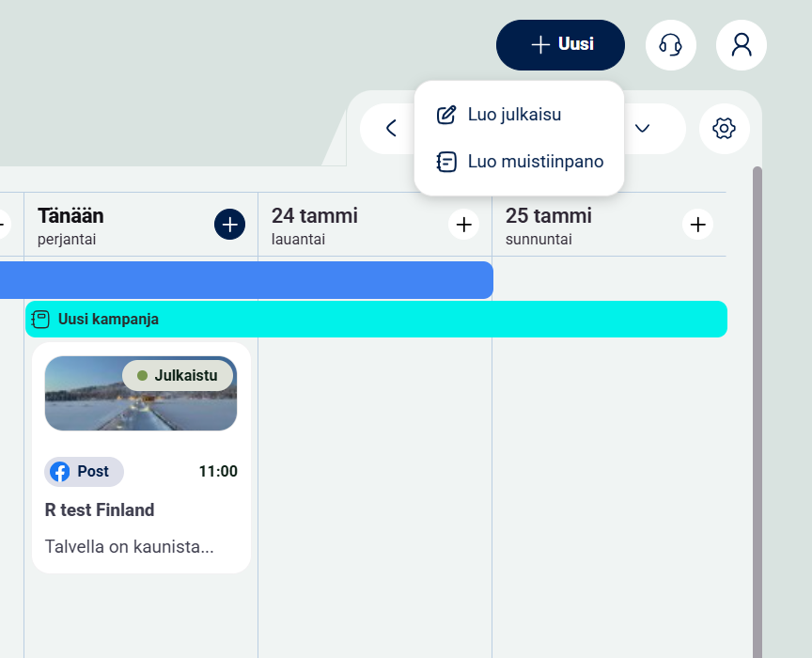Select Luo julkaisu from menu
Screen dimensions: 812x658
(x=514, y=115)
